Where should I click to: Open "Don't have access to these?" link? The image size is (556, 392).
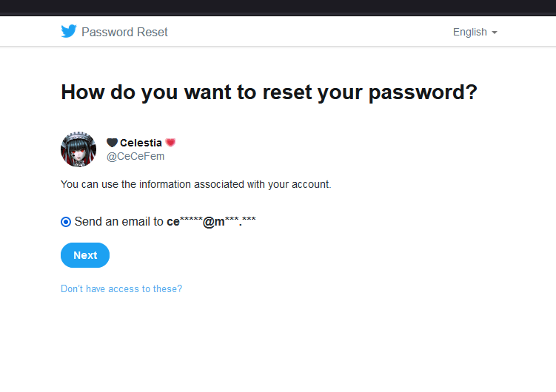[x=121, y=289]
